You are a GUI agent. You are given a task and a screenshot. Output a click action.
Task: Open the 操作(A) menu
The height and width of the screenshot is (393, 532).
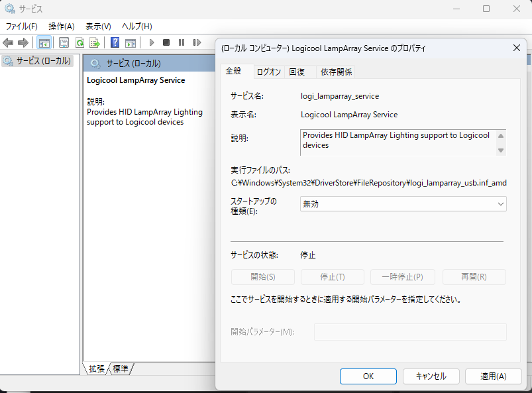pos(62,26)
